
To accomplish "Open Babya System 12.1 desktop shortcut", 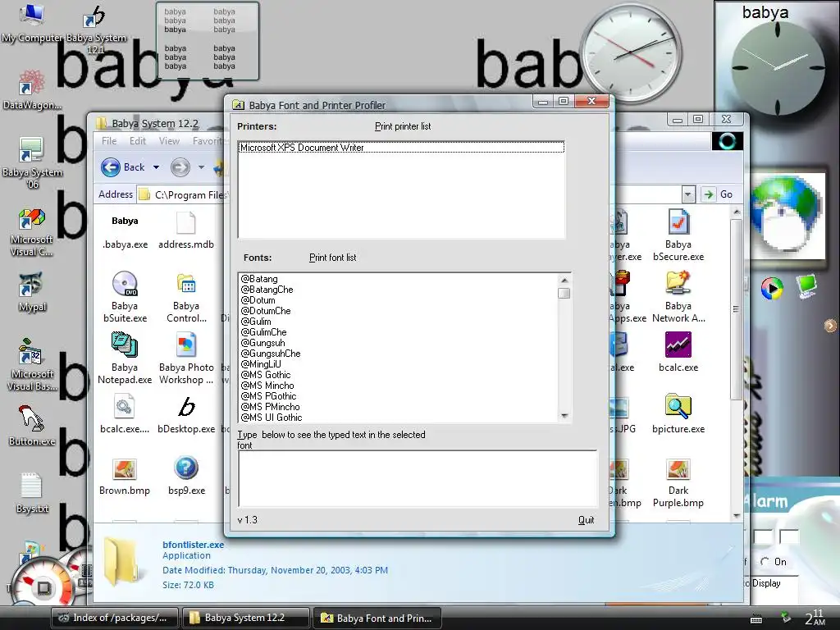I will [96, 30].
